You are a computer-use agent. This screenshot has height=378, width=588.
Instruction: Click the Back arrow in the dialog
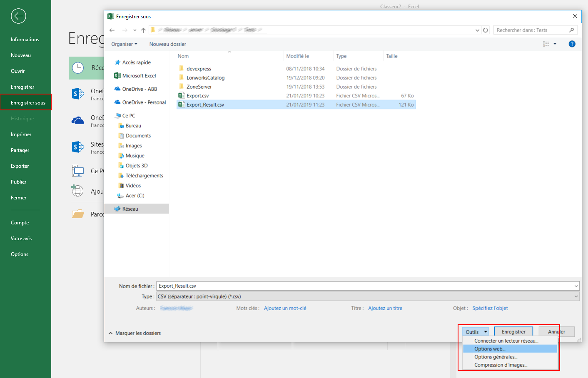pos(112,30)
